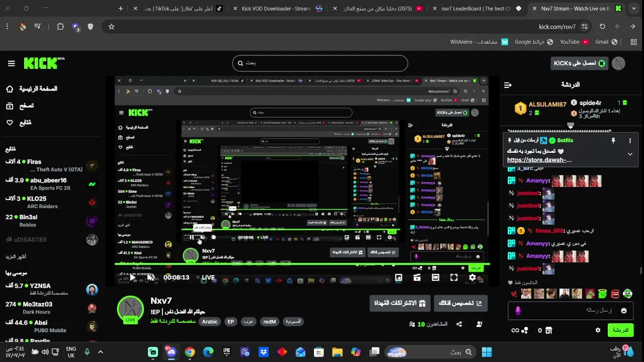Show hidden system tray icons
The width and height of the screenshot is (644, 362).
(x=100, y=352)
